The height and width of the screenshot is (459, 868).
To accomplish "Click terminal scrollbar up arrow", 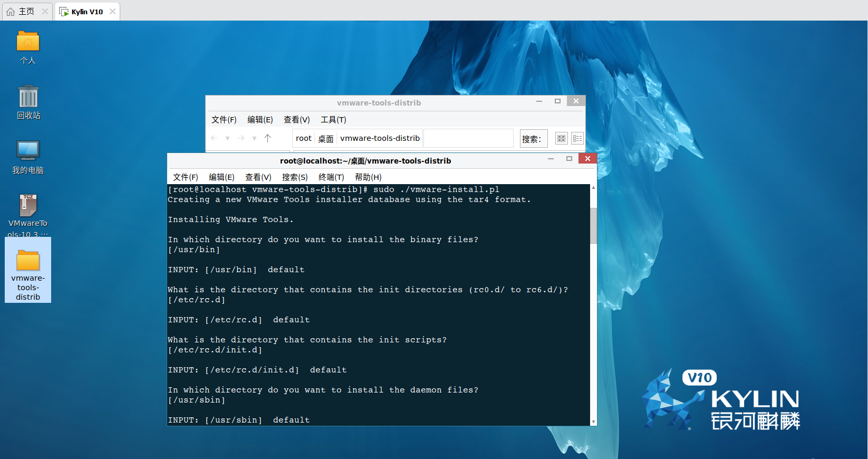I will pos(593,187).
